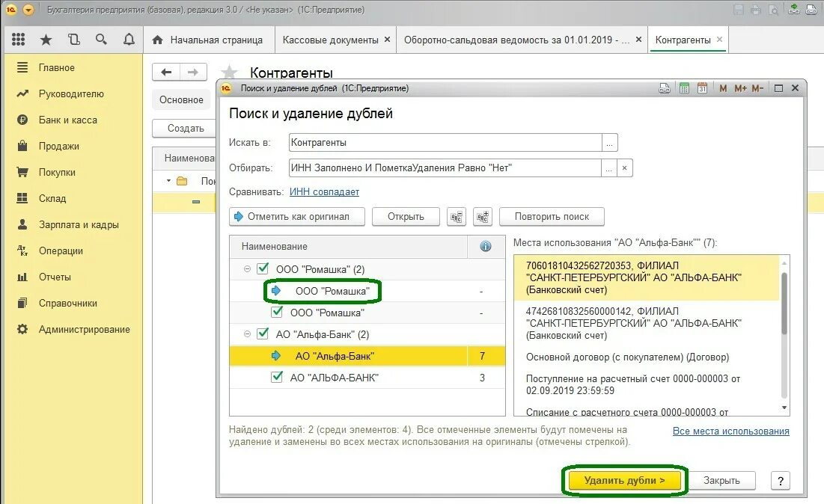This screenshot has height=504, width=824.
Task: Click Продажи shopping bag icon
Action: (22, 145)
